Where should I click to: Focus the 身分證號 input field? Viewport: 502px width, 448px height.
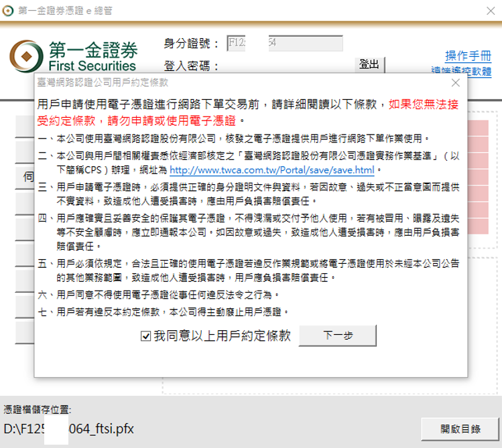tap(284, 44)
